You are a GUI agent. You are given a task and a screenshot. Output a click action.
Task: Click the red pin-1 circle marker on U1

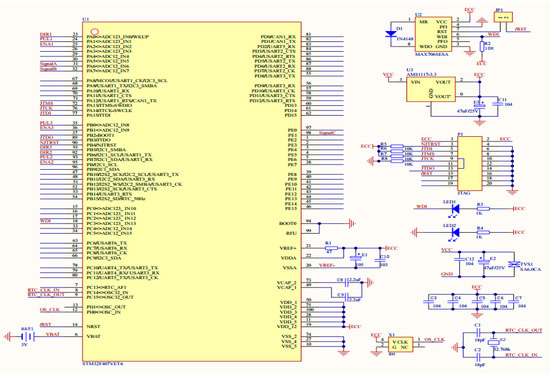coord(94,32)
